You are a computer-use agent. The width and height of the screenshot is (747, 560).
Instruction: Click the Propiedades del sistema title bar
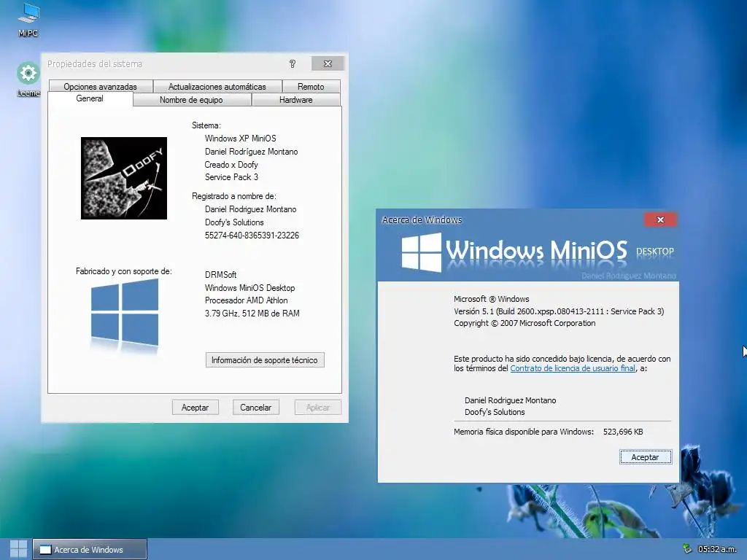pyautogui.click(x=167, y=64)
